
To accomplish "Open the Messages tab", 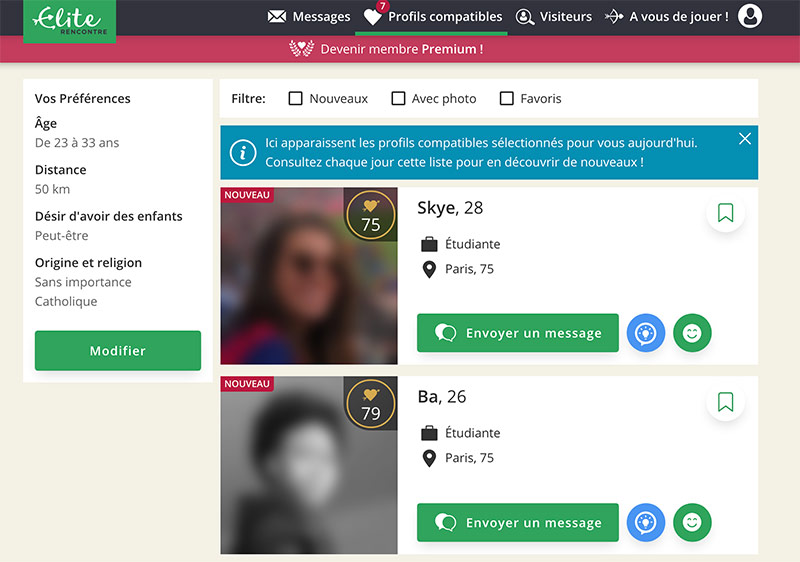I will [x=309, y=17].
